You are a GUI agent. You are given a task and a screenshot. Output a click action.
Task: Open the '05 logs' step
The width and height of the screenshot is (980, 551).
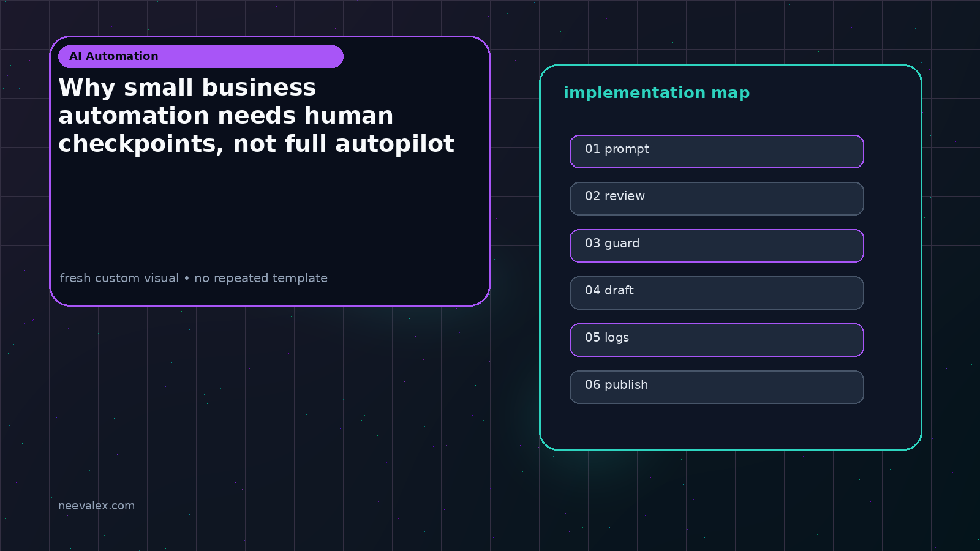click(717, 340)
